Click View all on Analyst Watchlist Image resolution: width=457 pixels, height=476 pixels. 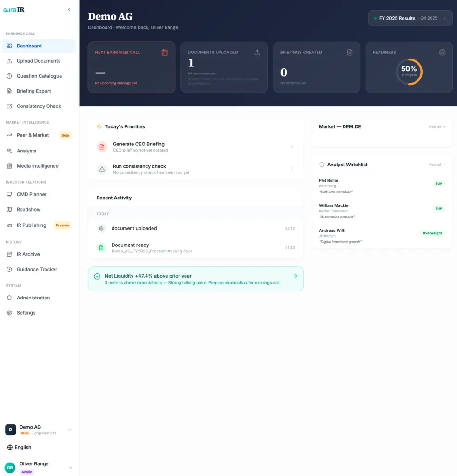(437, 165)
